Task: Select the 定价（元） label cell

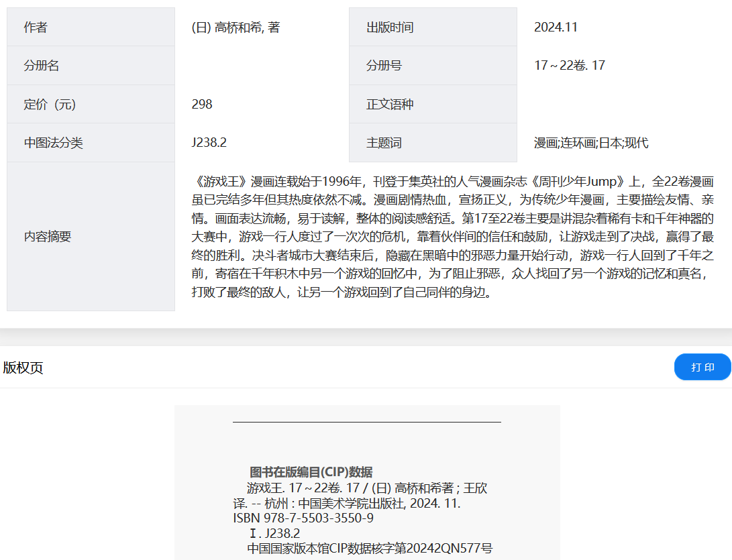Action: pos(91,104)
